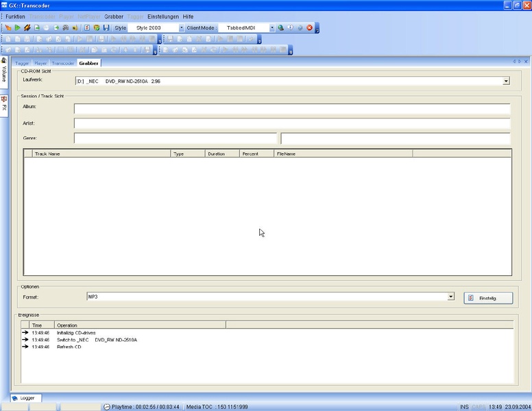The height and width of the screenshot is (411, 532).
Task: Open the Volume side panel
Action: [4, 70]
